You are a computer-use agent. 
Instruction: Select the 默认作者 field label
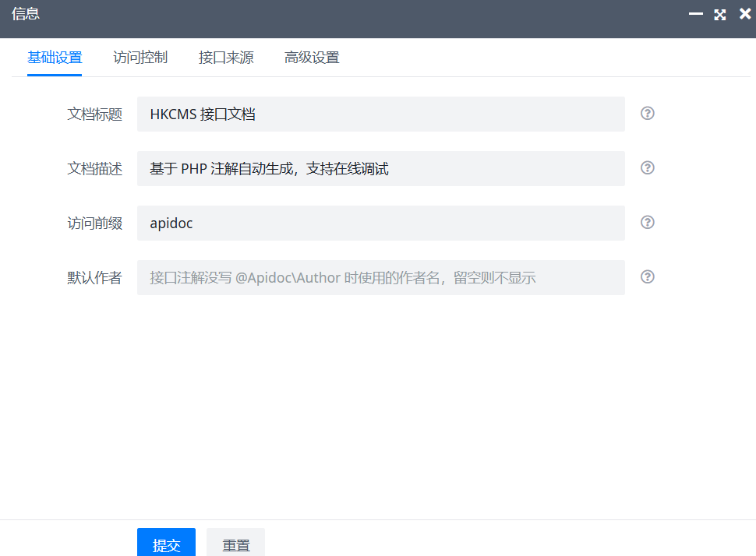pyautogui.click(x=94, y=277)
